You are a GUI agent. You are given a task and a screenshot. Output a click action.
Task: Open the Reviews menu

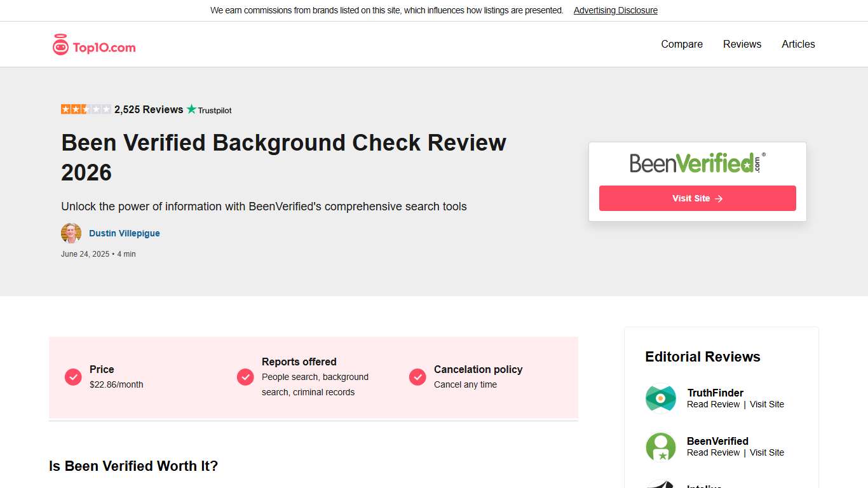(742, 44)
